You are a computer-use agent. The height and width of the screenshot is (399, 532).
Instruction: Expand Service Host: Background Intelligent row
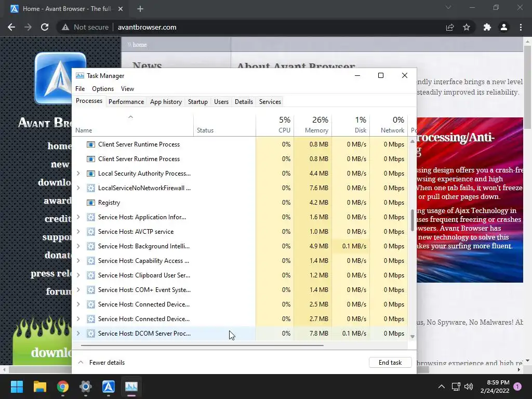point(78,246)
